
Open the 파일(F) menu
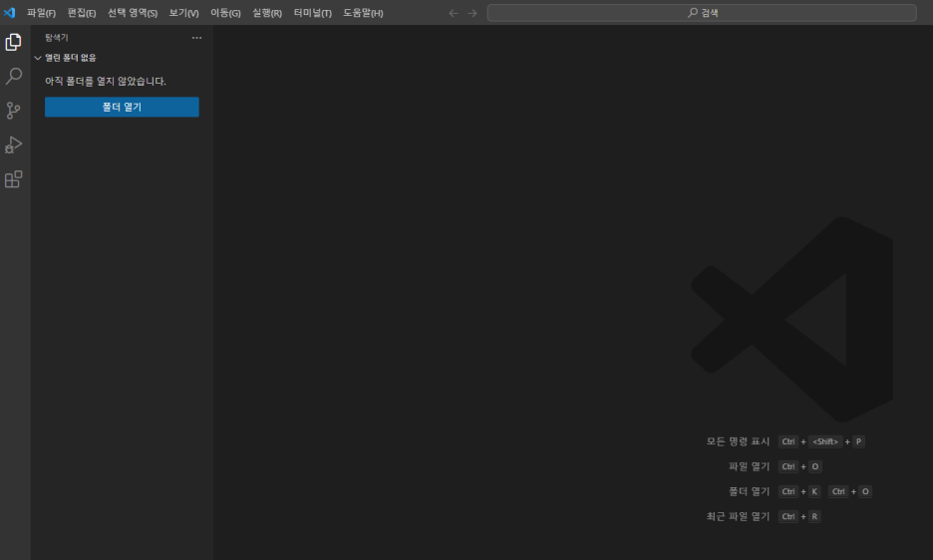(41, 13)
